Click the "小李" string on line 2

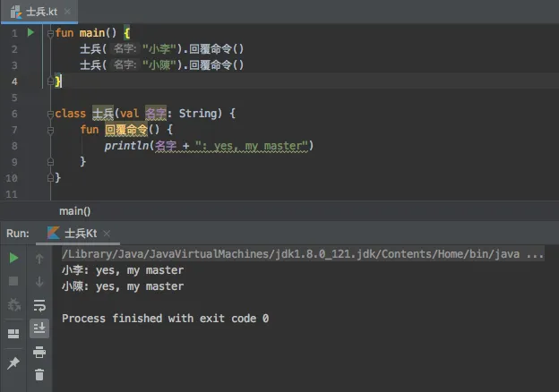[x=159, y=48]
